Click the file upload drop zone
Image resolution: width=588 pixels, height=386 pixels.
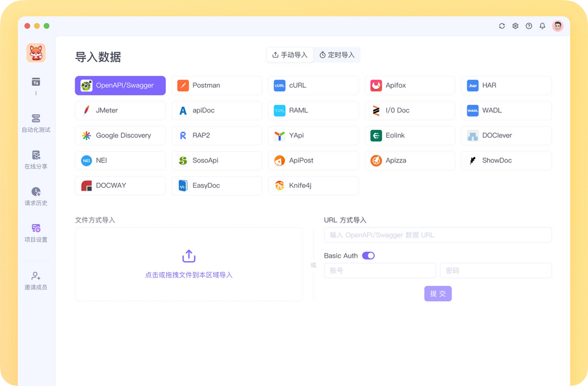pos(188,264)
